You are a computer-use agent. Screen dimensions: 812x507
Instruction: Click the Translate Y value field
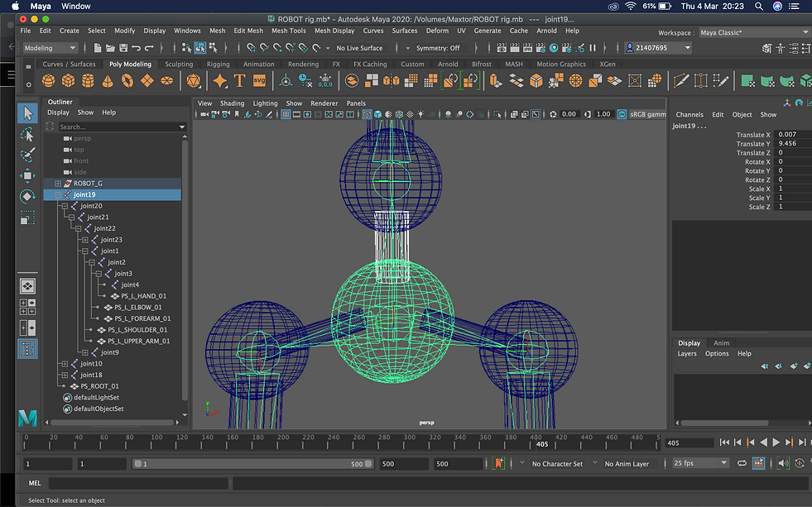(x=793, y=143)
